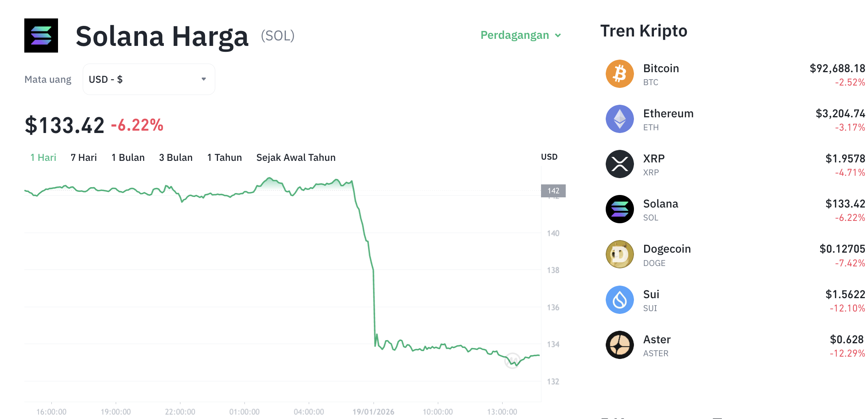Image resolution: width=868 pixels, height=419 pixels.
Task: Select the 3 Bulan tab
Action: click(176, 157)
